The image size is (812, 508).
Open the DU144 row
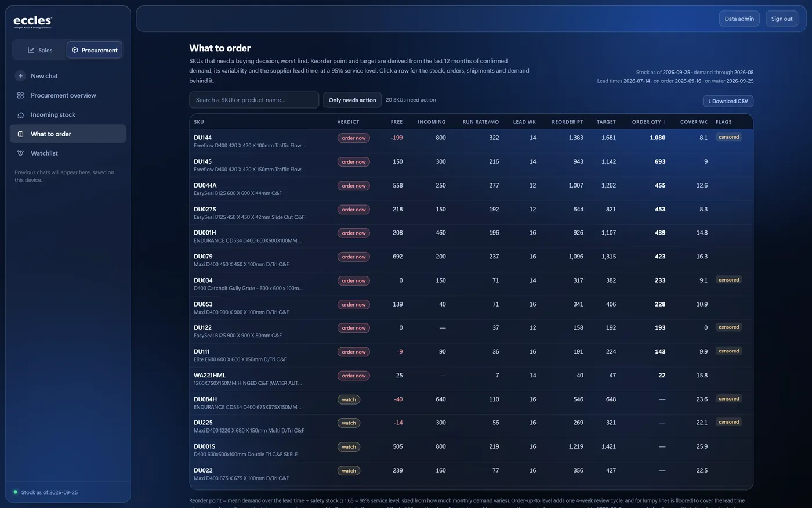471,141
